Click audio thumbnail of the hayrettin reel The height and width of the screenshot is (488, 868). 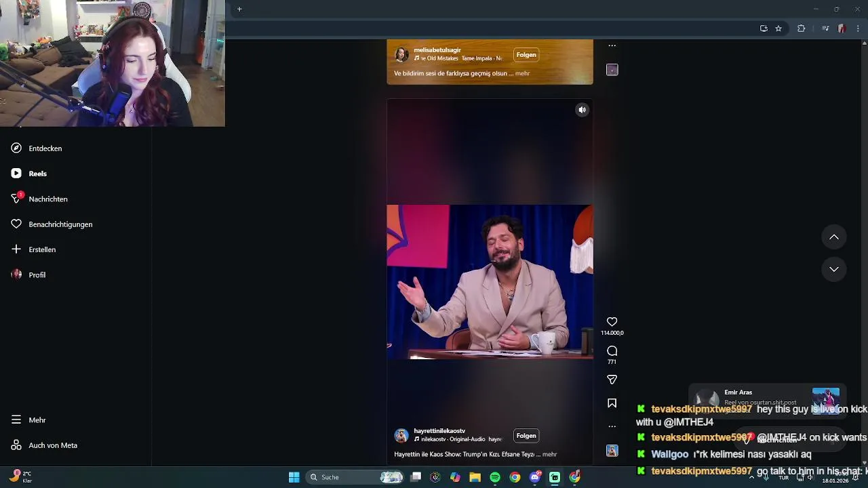click(x=612, y=451)
